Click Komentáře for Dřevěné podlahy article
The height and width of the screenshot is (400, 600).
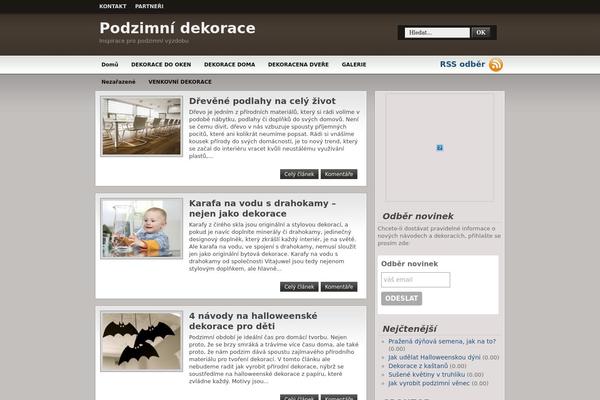click(339, 174)
